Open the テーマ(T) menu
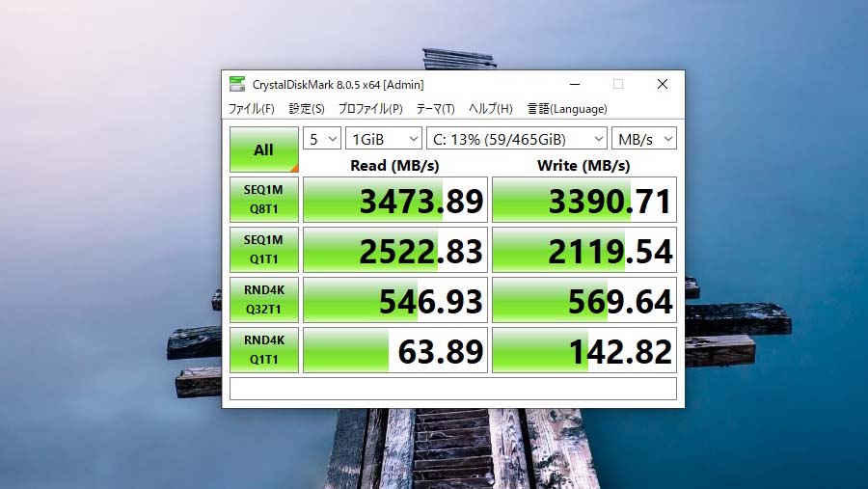This screenshot has height=489, width=868. [x=435, y=109]
